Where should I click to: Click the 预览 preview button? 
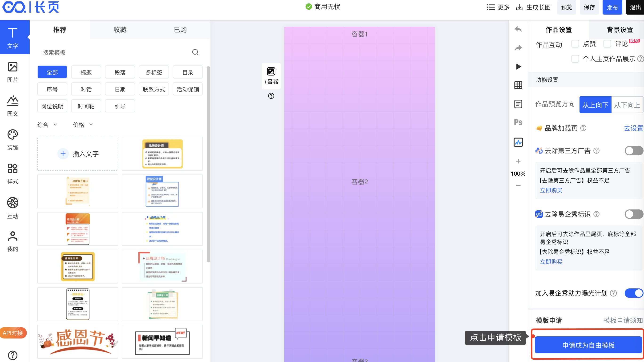click(567, 7)
